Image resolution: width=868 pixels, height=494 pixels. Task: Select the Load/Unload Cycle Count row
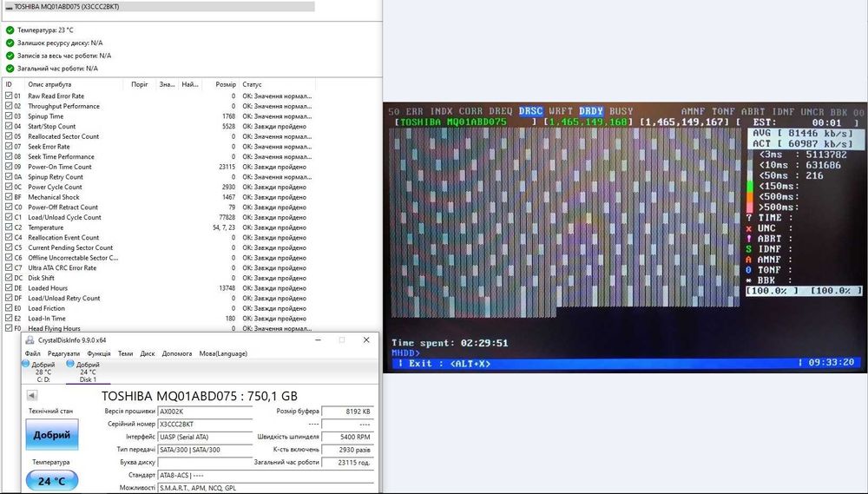[159, 217]
